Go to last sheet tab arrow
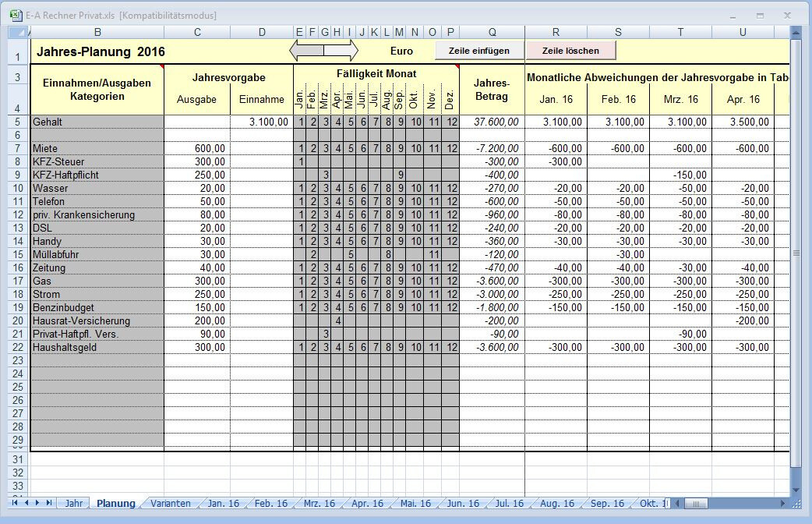Viewport: 812px width, 524px height. pyautogui.click(x=49, y=503)
